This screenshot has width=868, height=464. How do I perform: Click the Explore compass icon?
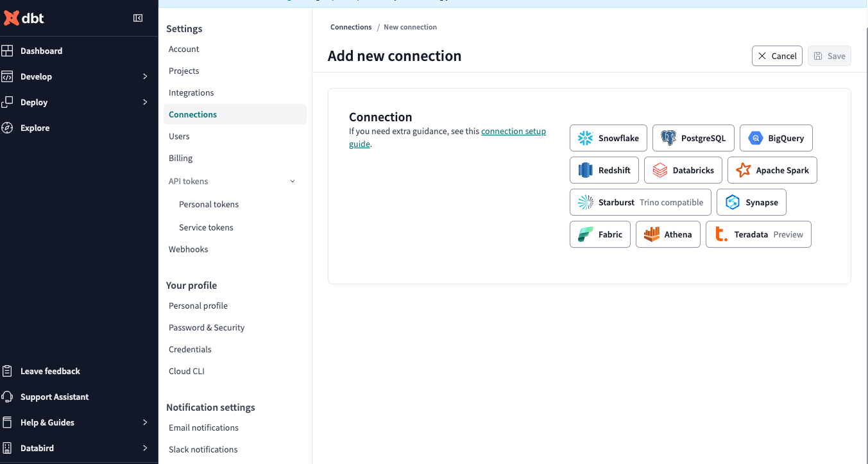(x=7, y=128)
